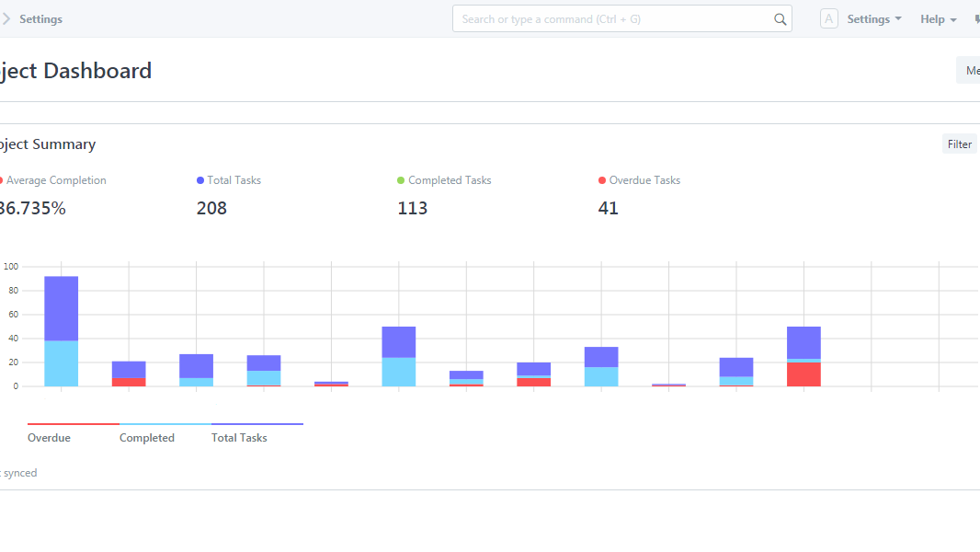Select the Total Tasks value 208
Image resolution: width=980 pixels, height=552 pixels.
point(211,209)
